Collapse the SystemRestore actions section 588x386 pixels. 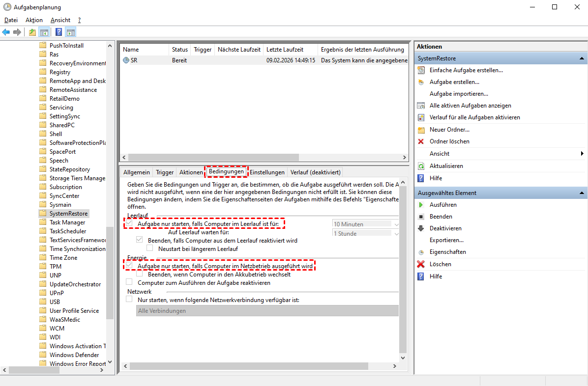pyautogui.click(x=582, y=58)
